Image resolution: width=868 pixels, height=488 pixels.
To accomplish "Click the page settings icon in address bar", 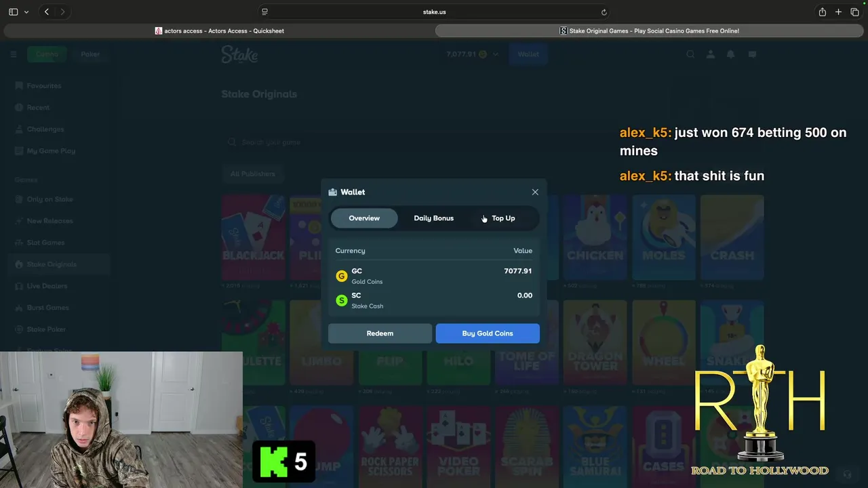I will pos(264,12).
